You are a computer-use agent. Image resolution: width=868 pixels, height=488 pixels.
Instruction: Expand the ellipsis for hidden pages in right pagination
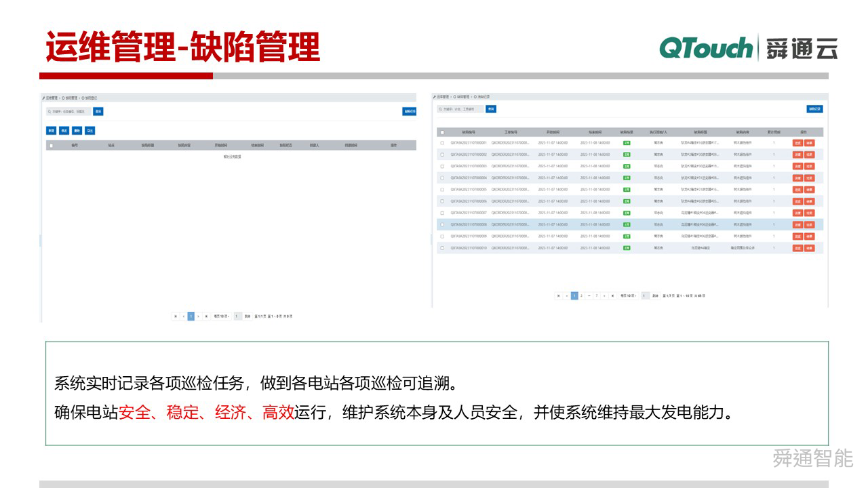tap(589, 296)
